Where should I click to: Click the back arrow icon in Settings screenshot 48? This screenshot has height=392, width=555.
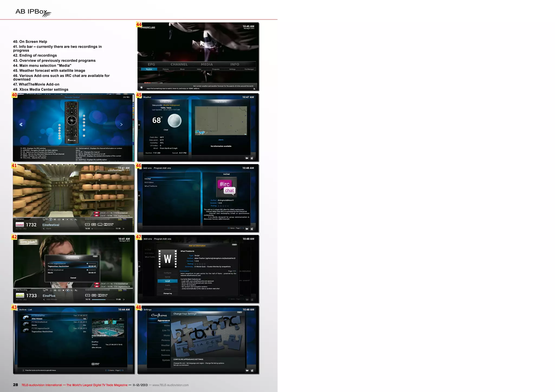[x=247, y=371]
